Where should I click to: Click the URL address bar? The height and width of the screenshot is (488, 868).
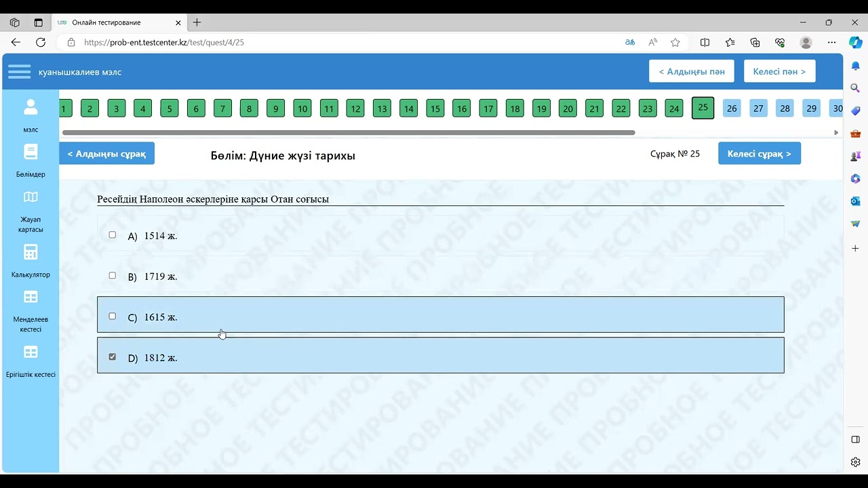click(339, 42)
